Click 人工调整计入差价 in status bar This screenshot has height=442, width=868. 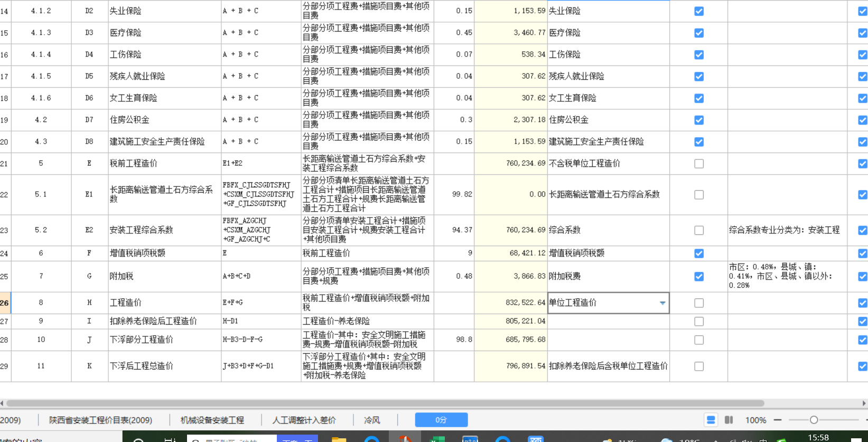[304, 420]
